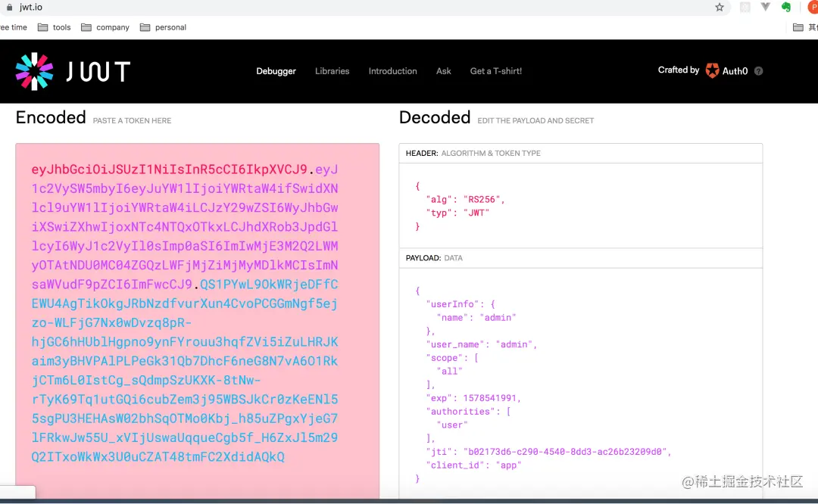The height and width of the screenshot is (504, 818).
Task: Click the "user" authorities value
Action: click(452, 425)
